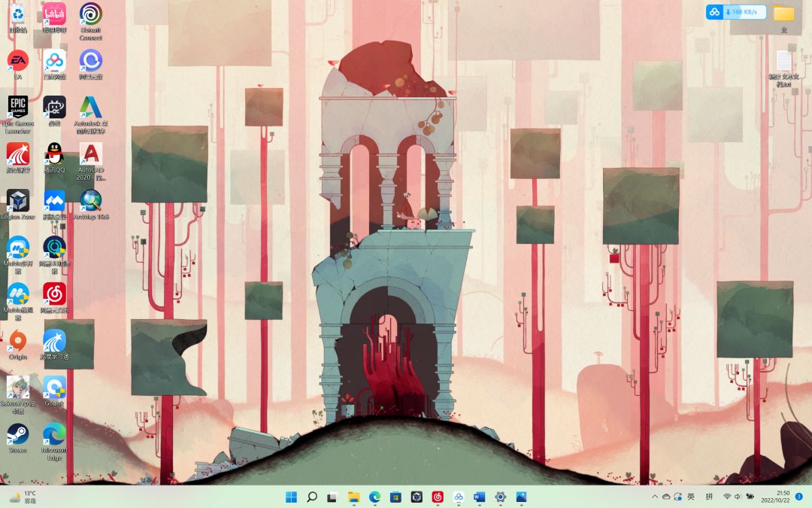Click the battery status tray icon
This screenshot has height=508, width=812.
tap(750, 497)
